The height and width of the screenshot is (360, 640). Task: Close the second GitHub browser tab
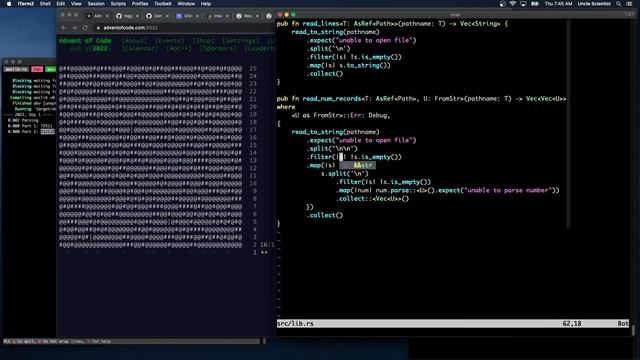[167, 16]
